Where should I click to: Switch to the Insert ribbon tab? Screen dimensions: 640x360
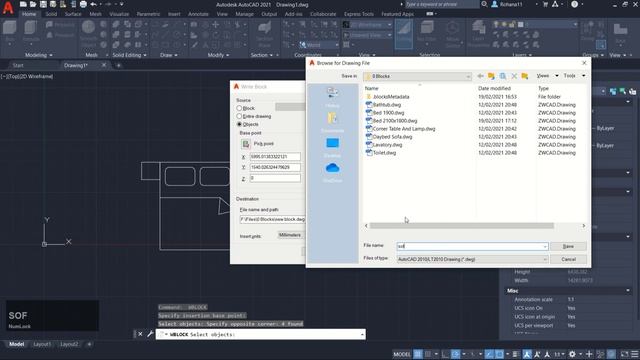(x=174, y=14)
